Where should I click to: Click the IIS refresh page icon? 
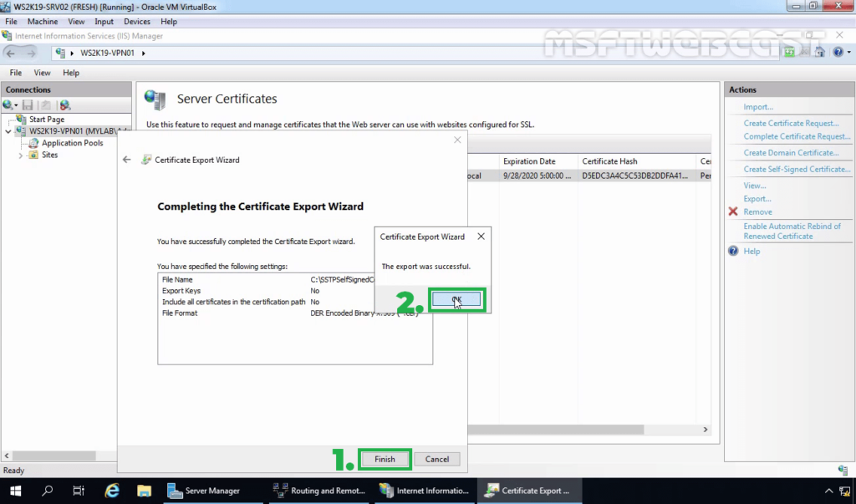coord(789,53)
